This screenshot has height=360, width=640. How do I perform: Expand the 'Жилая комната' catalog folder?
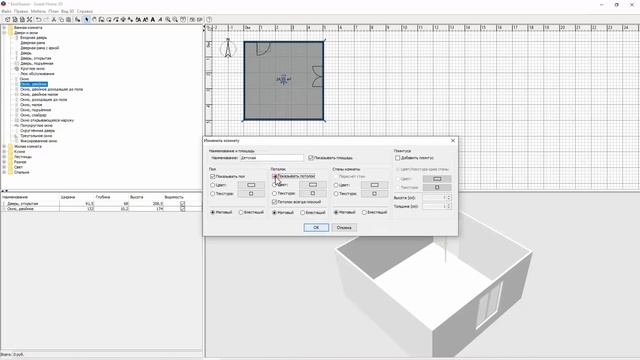[x=4, y=146]
